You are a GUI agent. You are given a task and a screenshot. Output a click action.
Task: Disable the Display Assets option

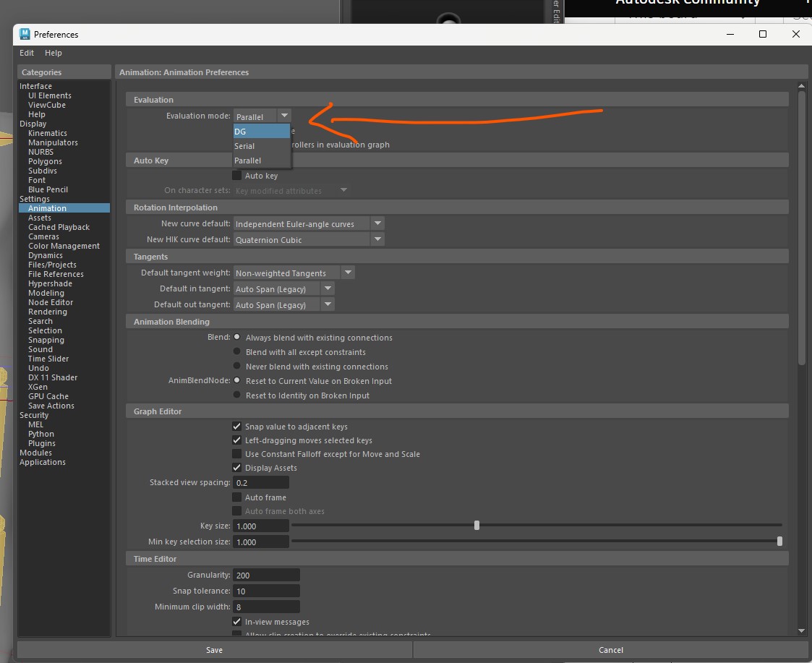236,467
